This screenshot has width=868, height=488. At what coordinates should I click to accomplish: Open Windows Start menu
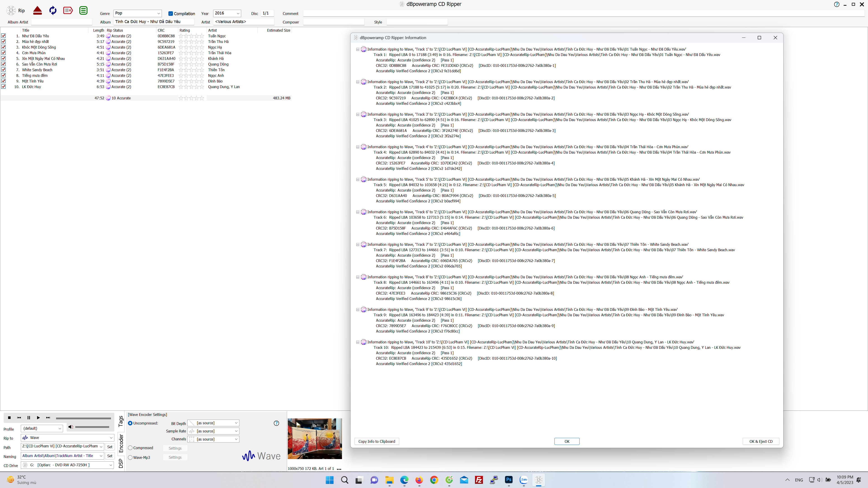coord(330,480)
